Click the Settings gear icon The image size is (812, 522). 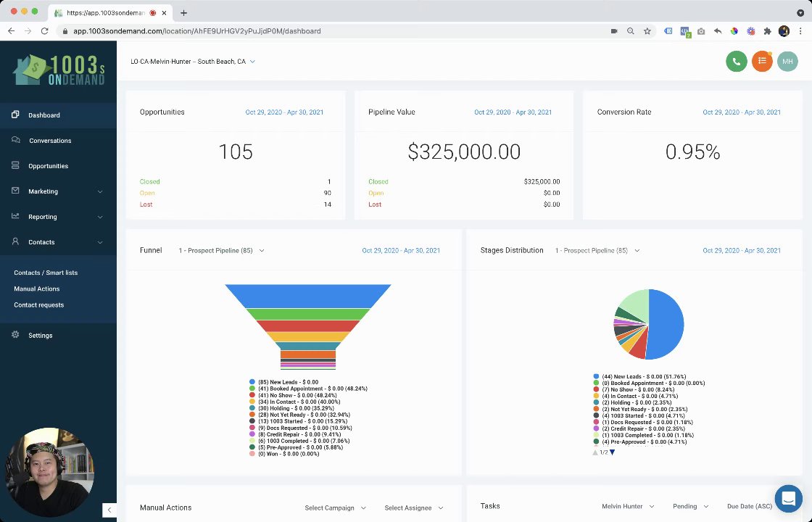pos(15,334)
